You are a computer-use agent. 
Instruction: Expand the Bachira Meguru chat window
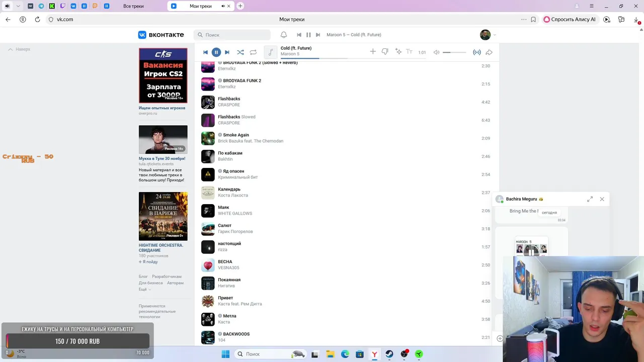click(x=590, y=199)
